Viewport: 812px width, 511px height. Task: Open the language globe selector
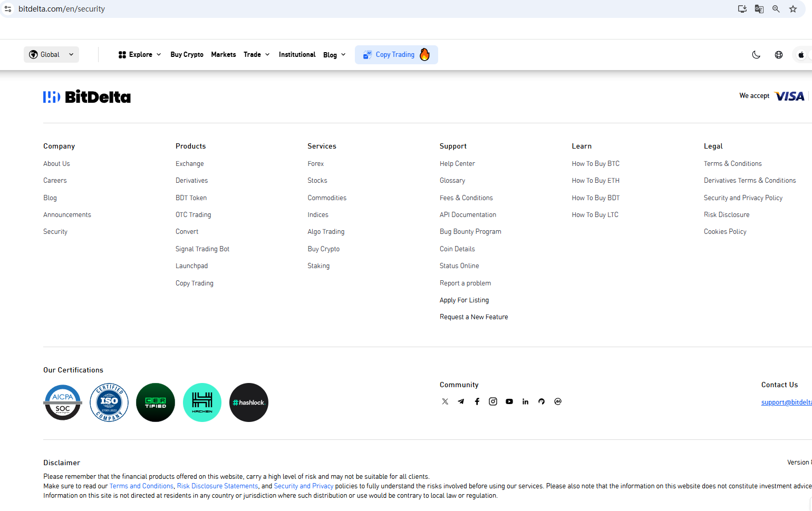[x=779, y=55]
